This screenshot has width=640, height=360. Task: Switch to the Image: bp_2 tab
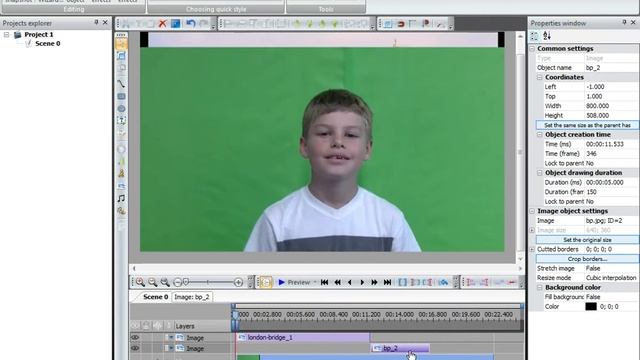(x=192, y=297)
